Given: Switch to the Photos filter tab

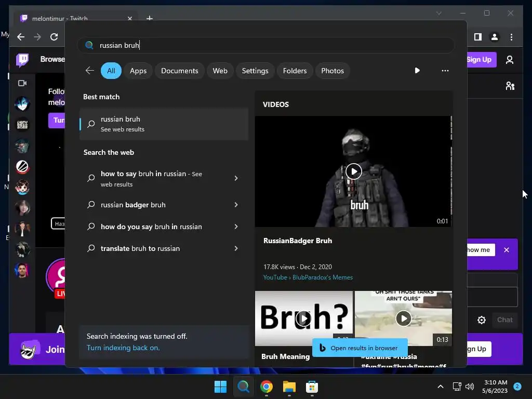Looking at the screenshot, I should tap(332, 71).
